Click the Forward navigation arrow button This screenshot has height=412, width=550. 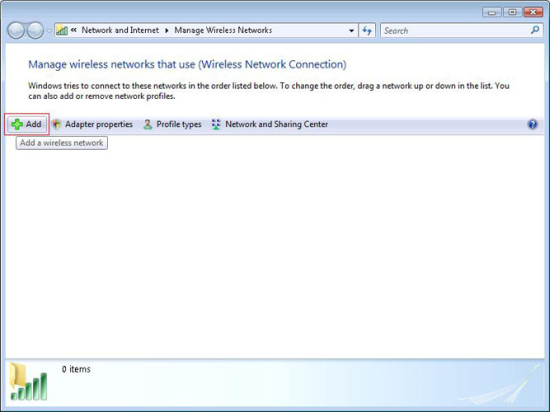[35, 30]
